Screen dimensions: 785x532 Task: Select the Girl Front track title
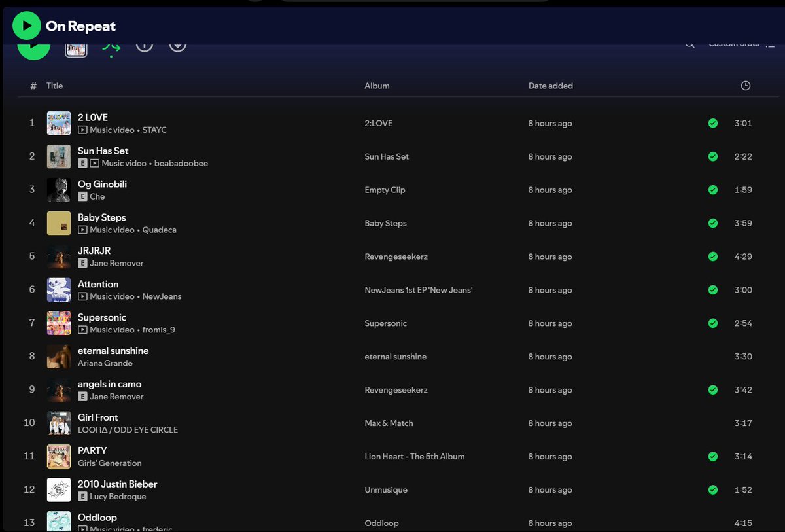click(98, 418)
